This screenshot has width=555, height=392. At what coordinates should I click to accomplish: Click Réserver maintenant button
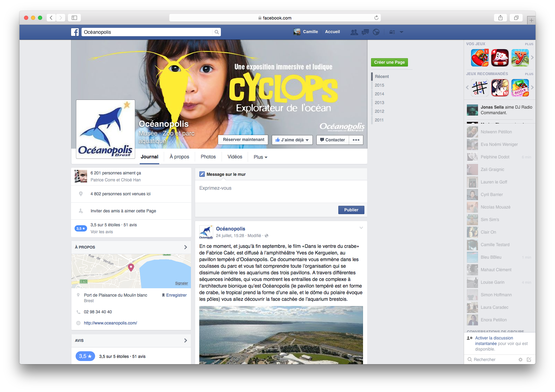point(243,140)
